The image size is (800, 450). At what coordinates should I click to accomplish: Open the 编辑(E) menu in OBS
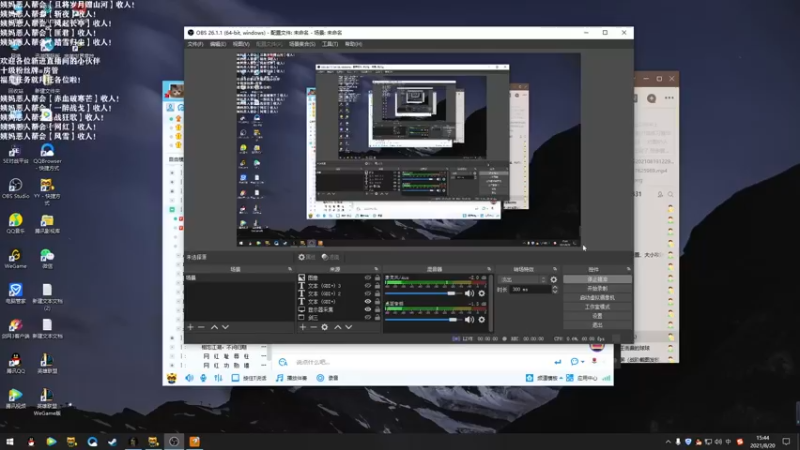[x=218, y=44]
